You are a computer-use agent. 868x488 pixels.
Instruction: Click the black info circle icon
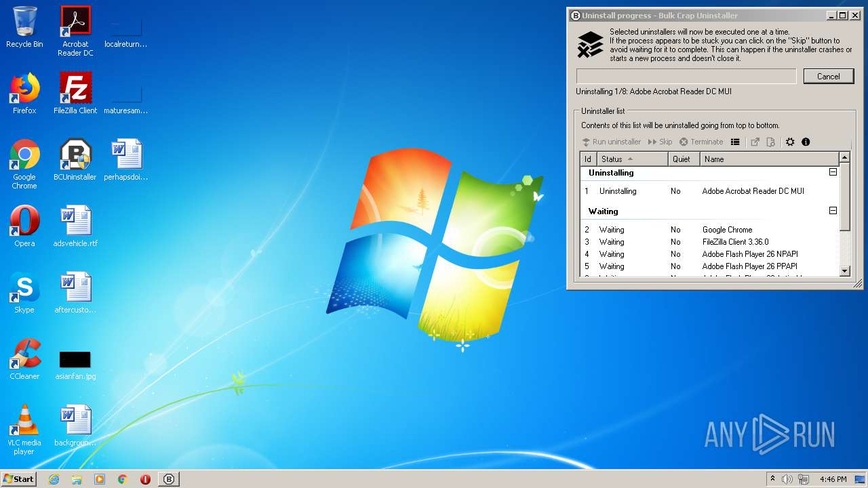click(x=806, y=142)
